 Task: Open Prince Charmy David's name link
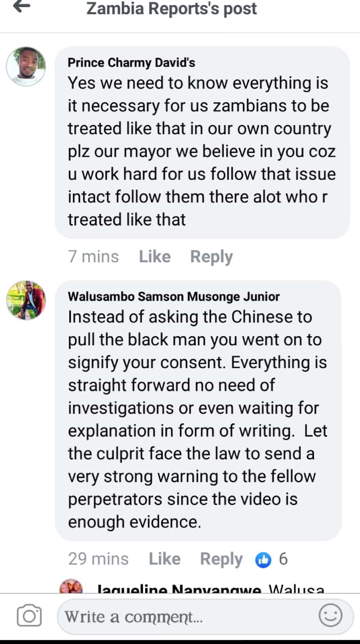131,63
